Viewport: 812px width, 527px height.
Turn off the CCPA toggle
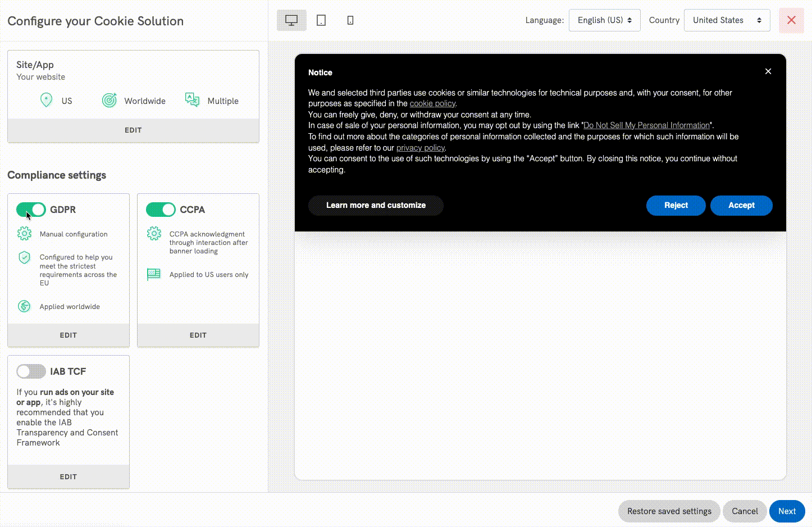click(161, 210)
